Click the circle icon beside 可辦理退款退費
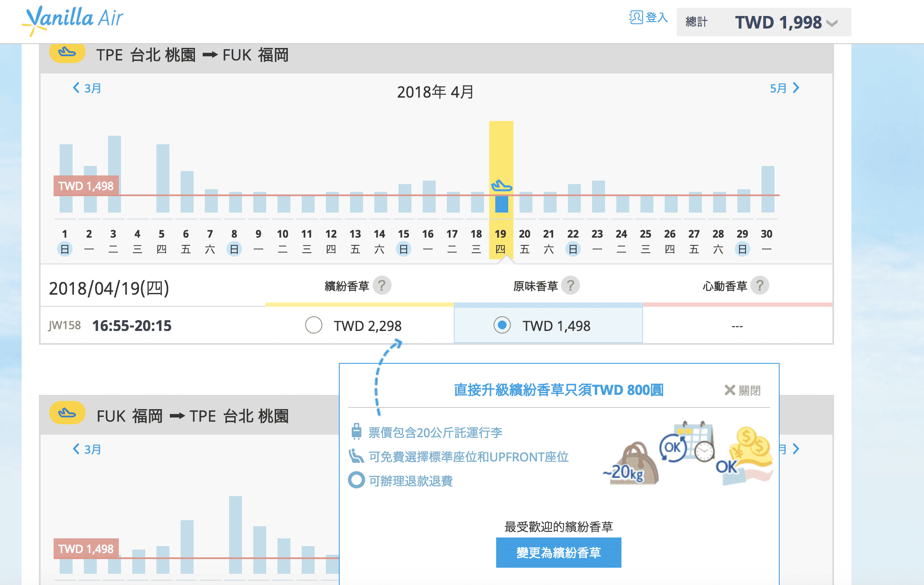 (356, 480)
